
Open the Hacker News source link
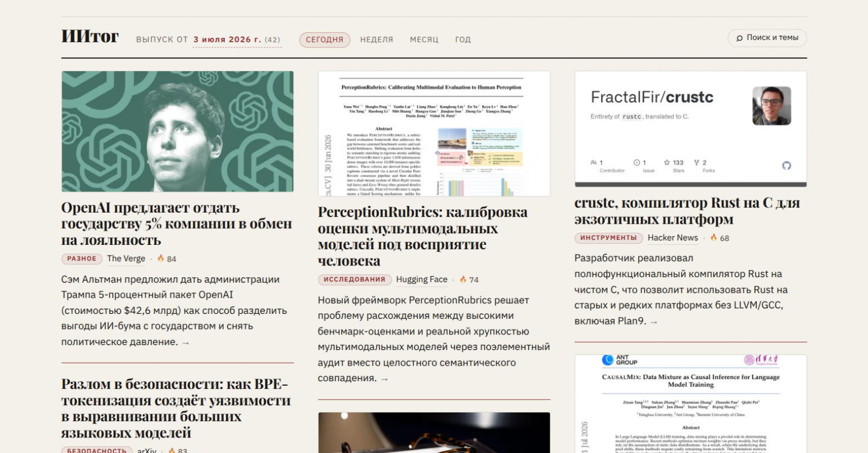click(673, 238)
